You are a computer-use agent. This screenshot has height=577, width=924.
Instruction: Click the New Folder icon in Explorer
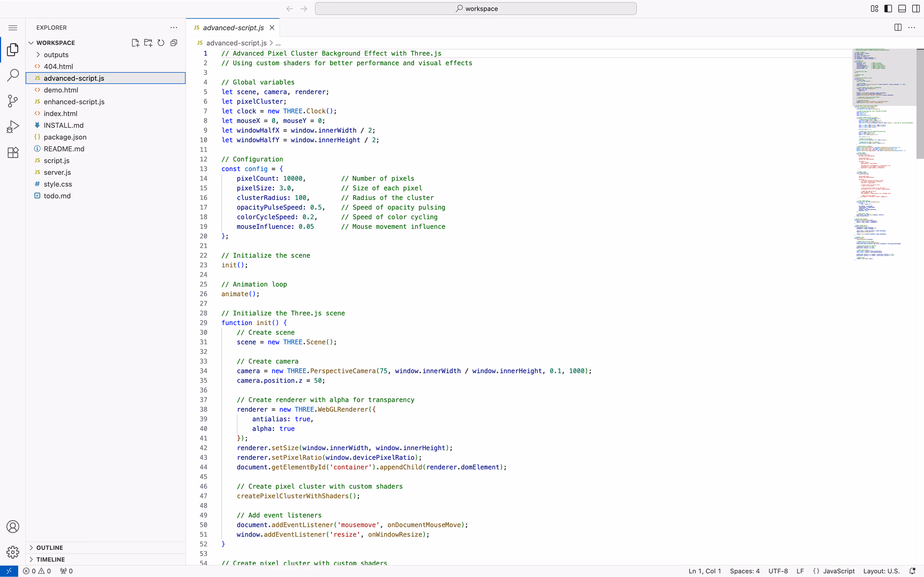[x=148, y=43]
